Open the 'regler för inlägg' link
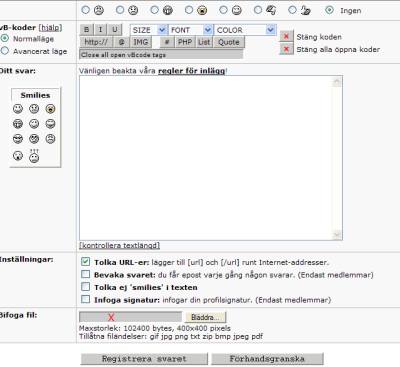This screenshot has width=400, height=367. click(191, 71)
